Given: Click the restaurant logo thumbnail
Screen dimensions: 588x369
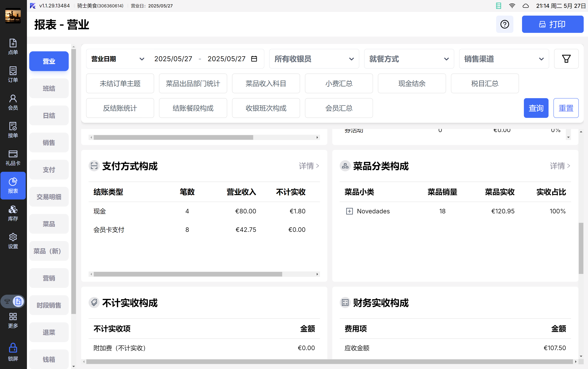Looking at the screenshot, I should [13, 16].
